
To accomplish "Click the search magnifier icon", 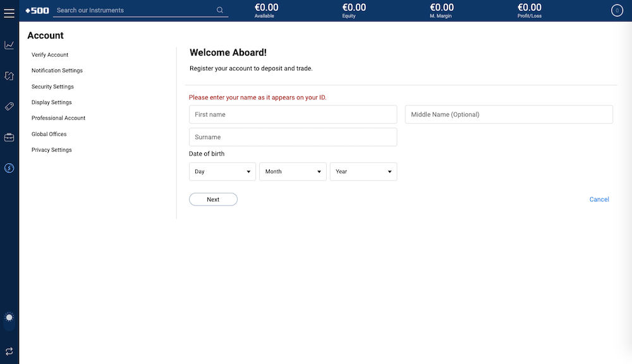I will 220,10.
